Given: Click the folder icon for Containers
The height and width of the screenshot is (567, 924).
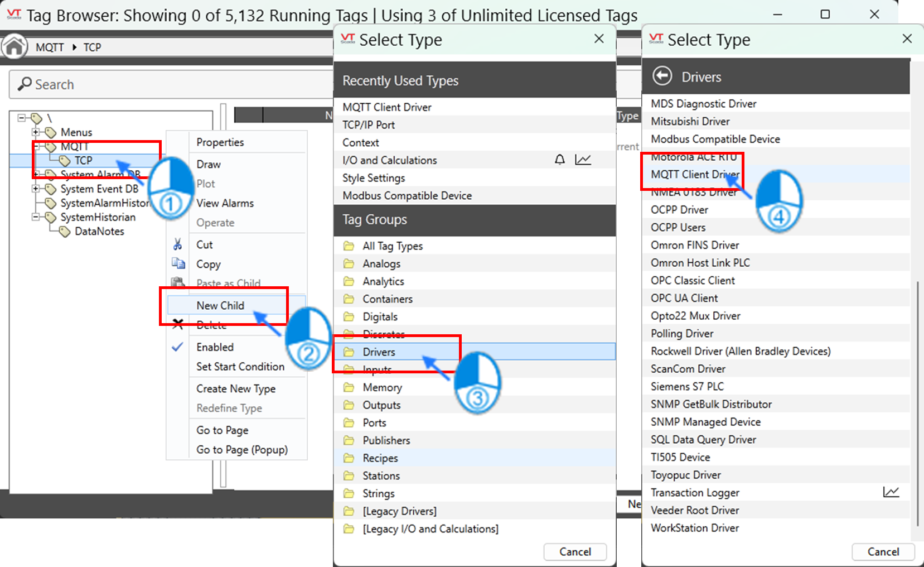Looking at the screenshot, I should [349, 299].
